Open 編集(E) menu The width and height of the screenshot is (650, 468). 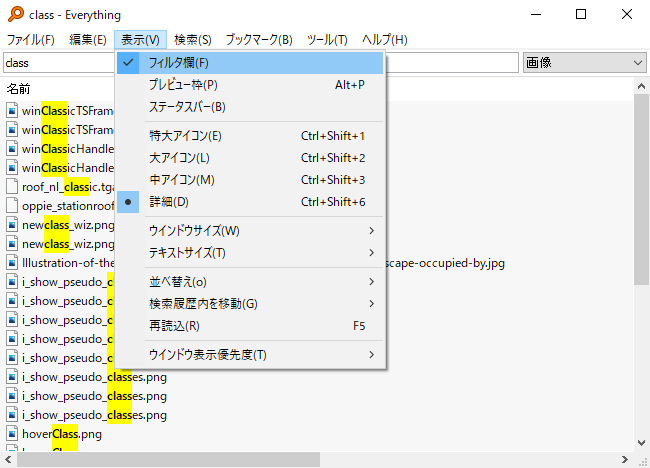pyautogui.click(x=88, y=40)
